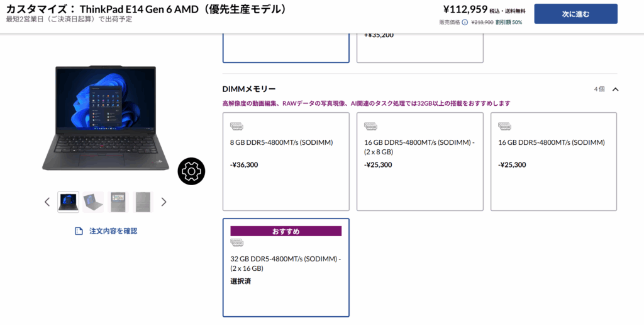Select the 8 GB DDR5-4800MT/s memory option

point(286,161)
